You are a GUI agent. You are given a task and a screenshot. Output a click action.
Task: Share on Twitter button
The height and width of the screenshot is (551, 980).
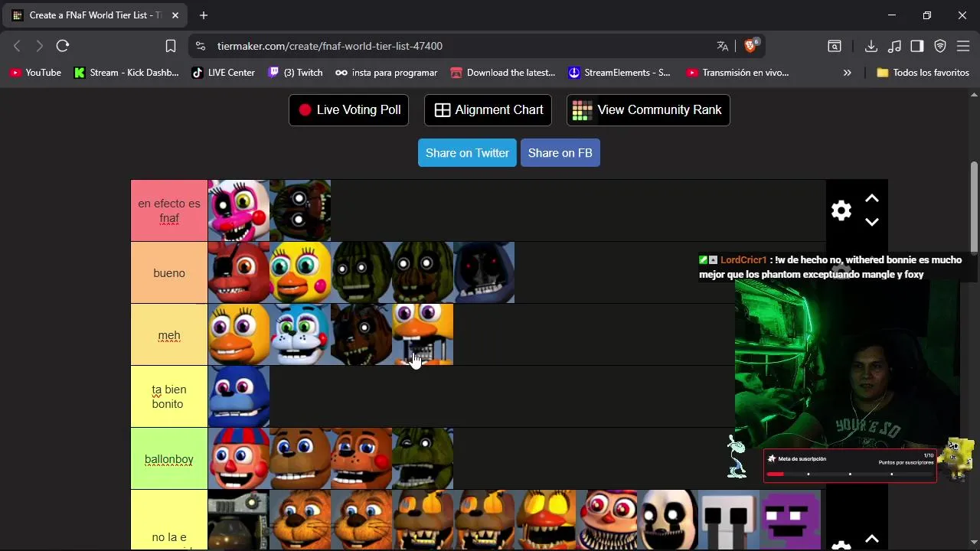click(x=467, y=153)
